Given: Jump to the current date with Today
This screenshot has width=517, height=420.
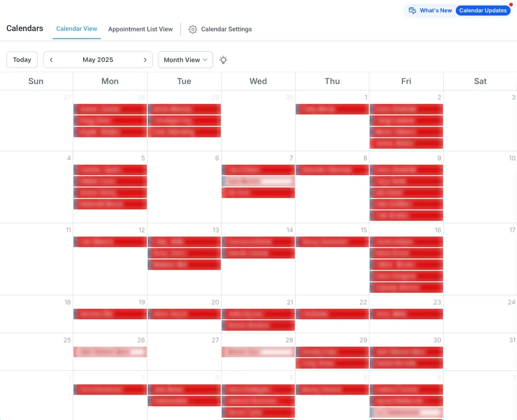Looking at the screenshot, I should coord(22,60).
